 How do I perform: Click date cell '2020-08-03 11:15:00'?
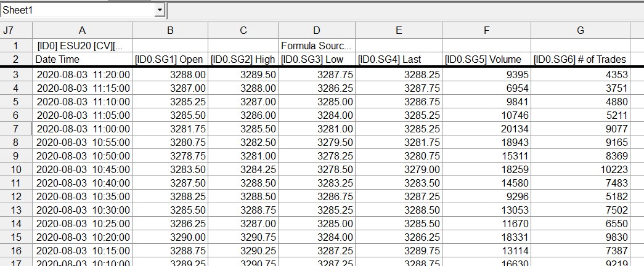tap(82, 88)
